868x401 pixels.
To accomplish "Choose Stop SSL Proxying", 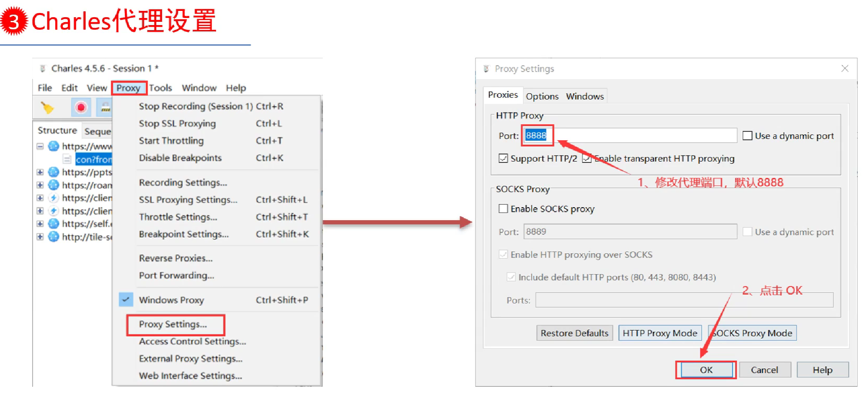I will 217,123.
